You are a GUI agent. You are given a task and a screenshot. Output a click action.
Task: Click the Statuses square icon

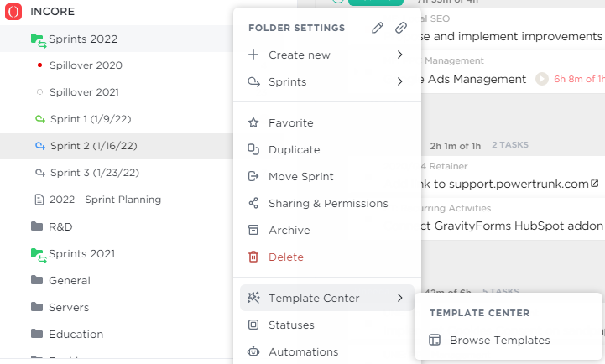point(253,325)
